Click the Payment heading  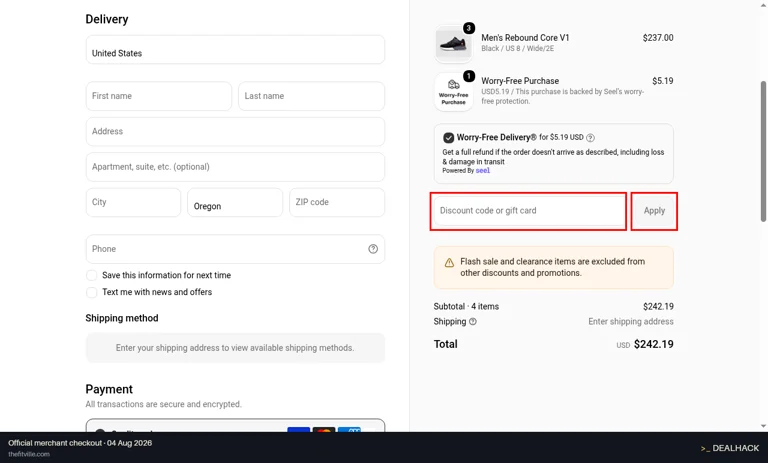click(x=109, y=390)
